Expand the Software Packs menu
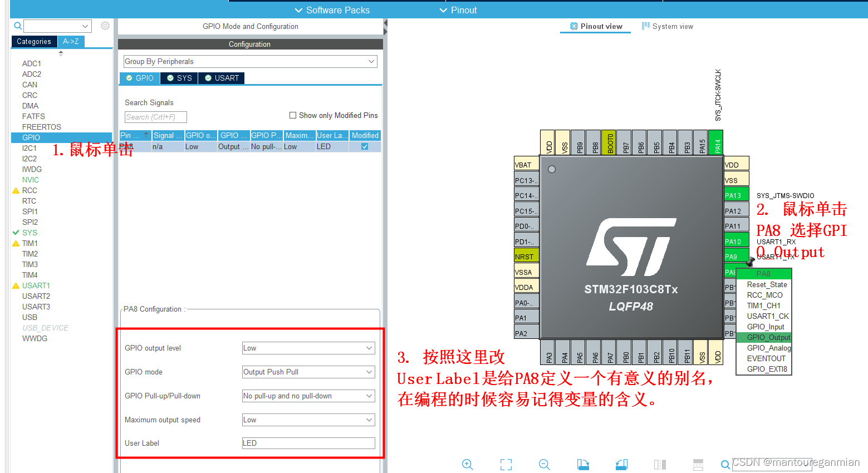Viewport: 868px width, 473px height. (332, 10)
